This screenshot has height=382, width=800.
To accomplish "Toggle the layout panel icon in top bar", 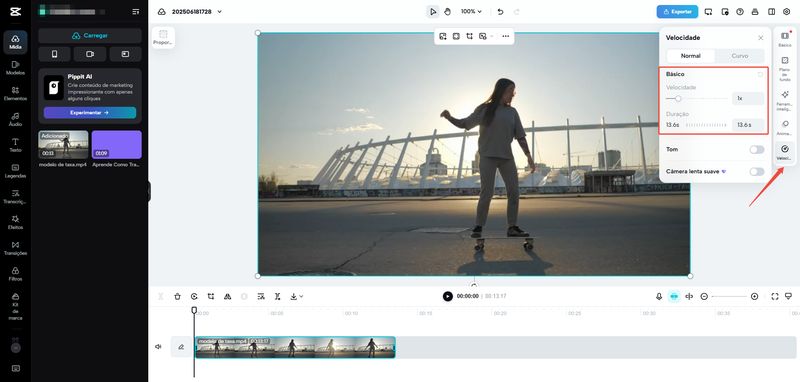I will (x=771, y=11).
